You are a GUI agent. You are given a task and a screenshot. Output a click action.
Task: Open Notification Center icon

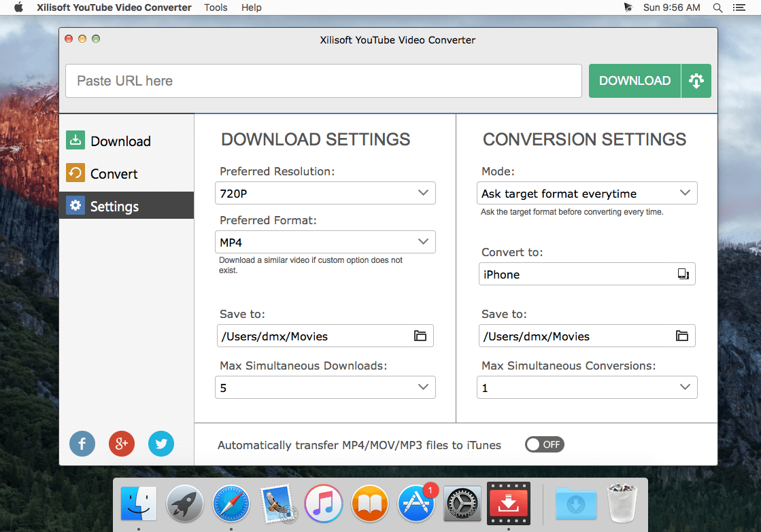(x=739, y=7)
